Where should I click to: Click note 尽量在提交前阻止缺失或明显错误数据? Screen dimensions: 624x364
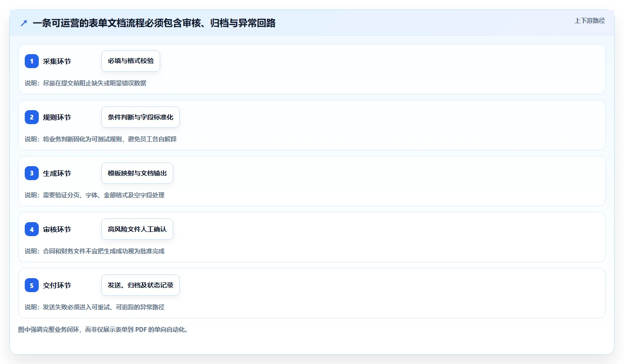[x=94, y=83]
